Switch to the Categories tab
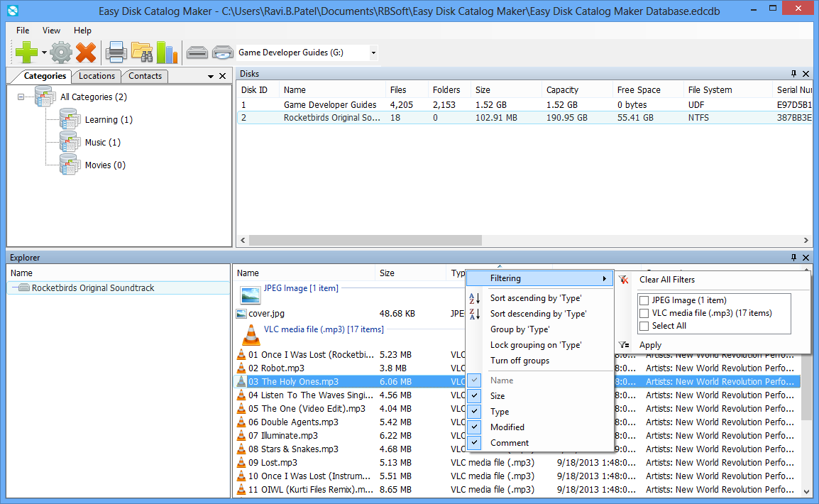This screenshot has width=819, height=504. (45, 76)
